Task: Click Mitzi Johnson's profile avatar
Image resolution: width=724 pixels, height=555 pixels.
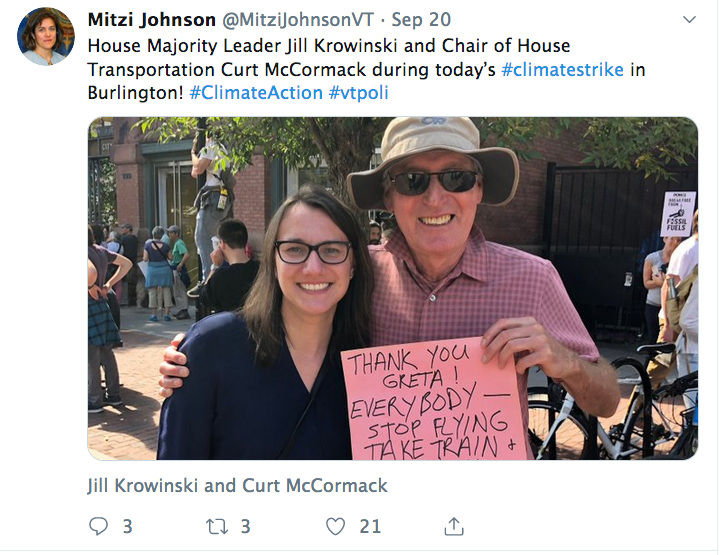Action: click(x=46, y=36)
